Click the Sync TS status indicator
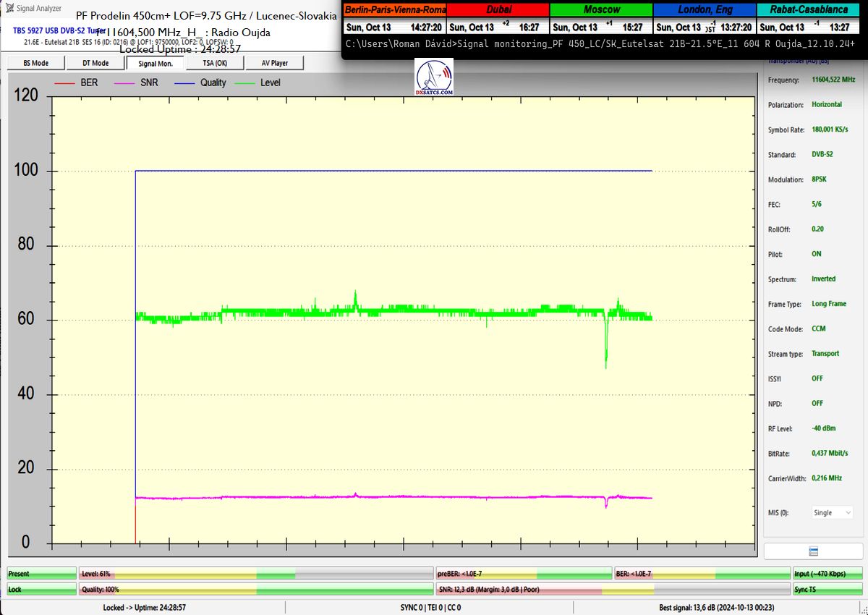Viewport: 868px width, 615px height. coord(828,590)
